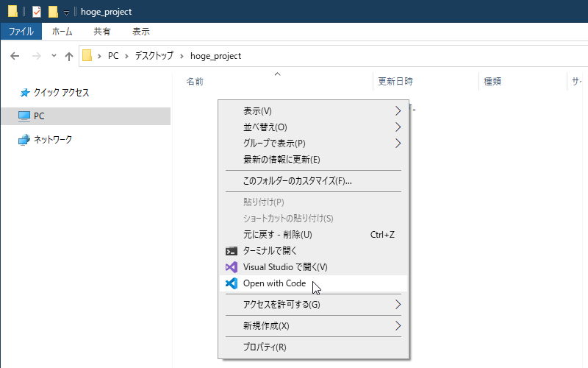Select ターミナルで開く menu item

click(x=314, y=251)
